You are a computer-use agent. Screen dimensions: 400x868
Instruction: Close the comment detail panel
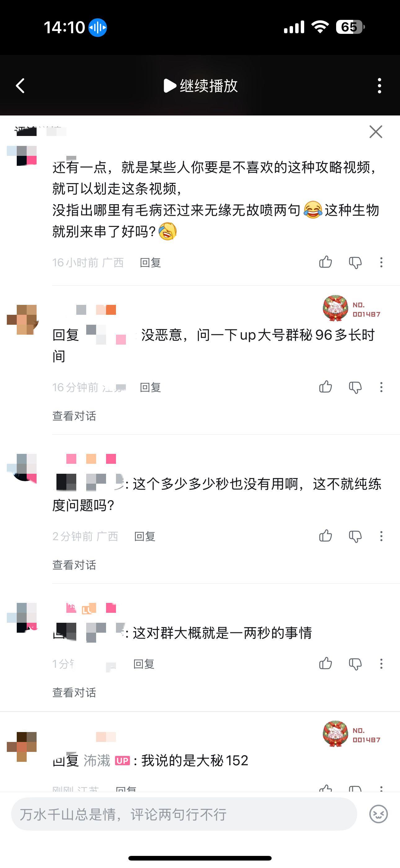(376, 132)
